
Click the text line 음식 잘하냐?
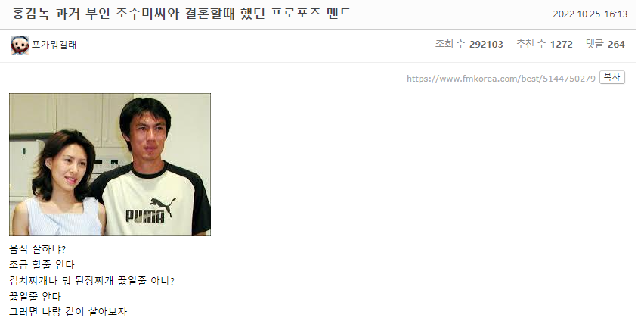coord(37,249)
